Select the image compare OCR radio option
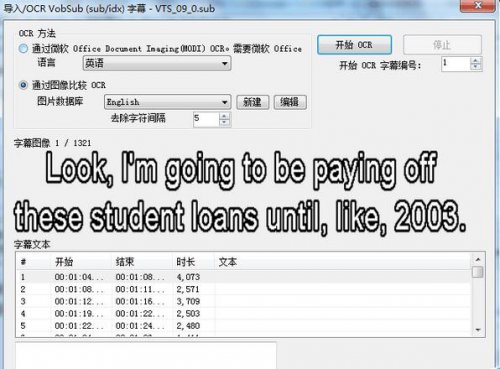Viewport: 500px width, 369px height. click(x=23, y=85)
